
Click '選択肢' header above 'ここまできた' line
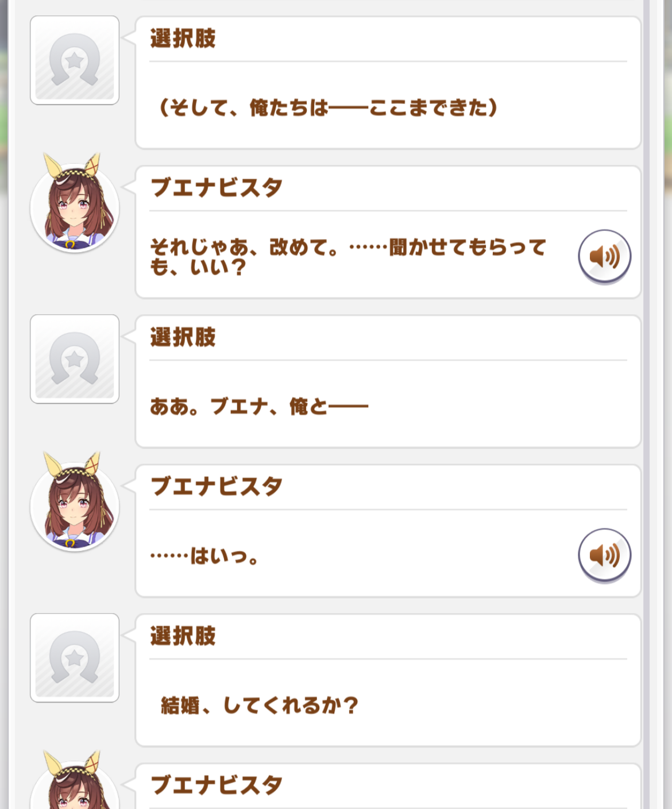[x=183, y=38]
